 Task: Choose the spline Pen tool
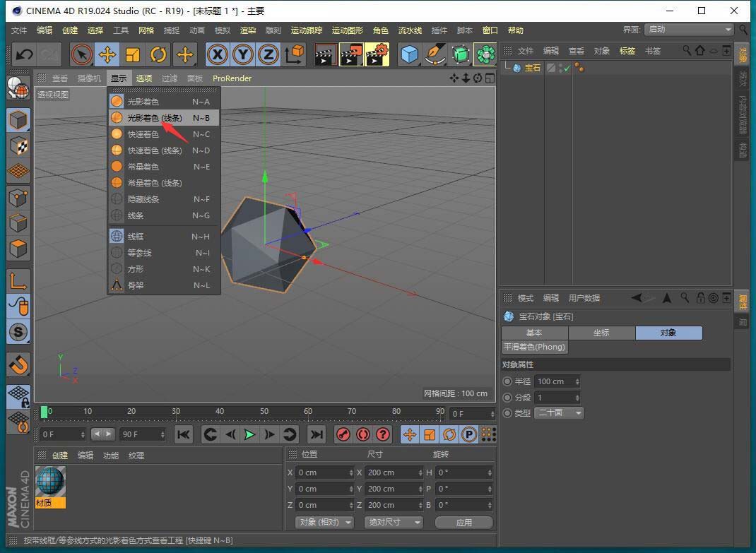tap(435, 54)
